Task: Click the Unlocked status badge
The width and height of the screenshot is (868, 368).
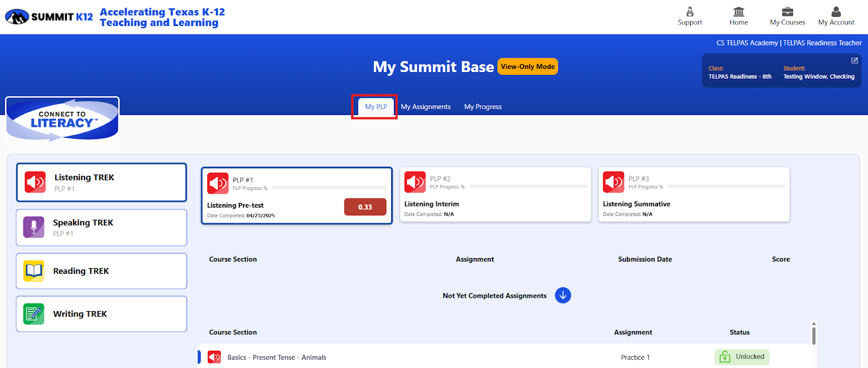Action: click(x=742, y=357)
